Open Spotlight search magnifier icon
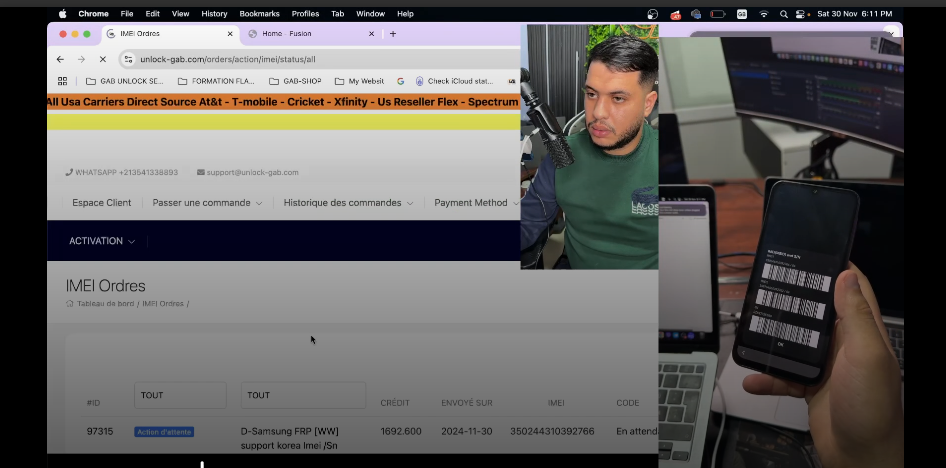 coord(784,14)
